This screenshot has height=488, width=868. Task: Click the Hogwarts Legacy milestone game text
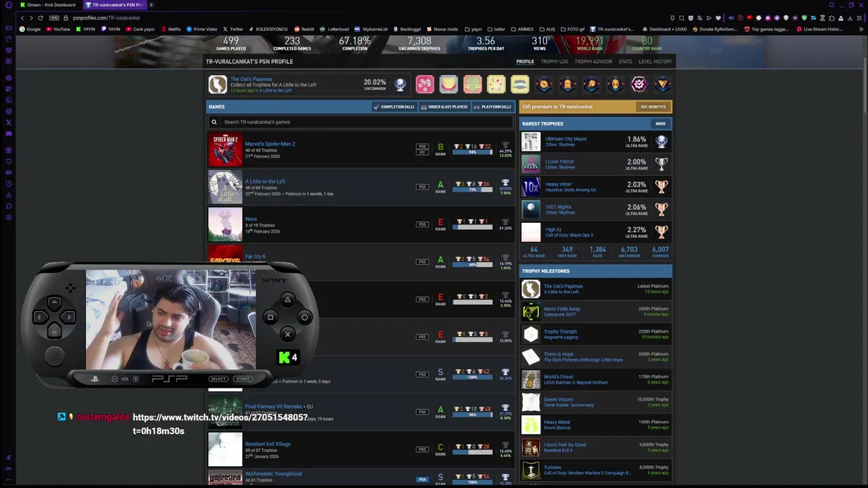(561, 337)
